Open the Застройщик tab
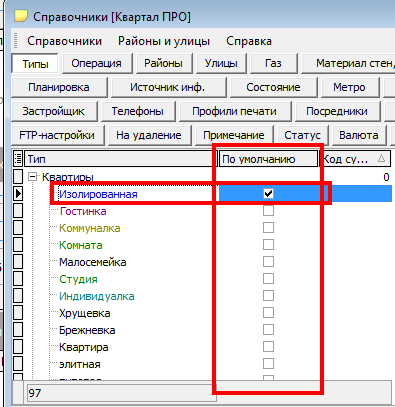The height and width of the screenshot is (407, 395). click(x=54, y=111)
